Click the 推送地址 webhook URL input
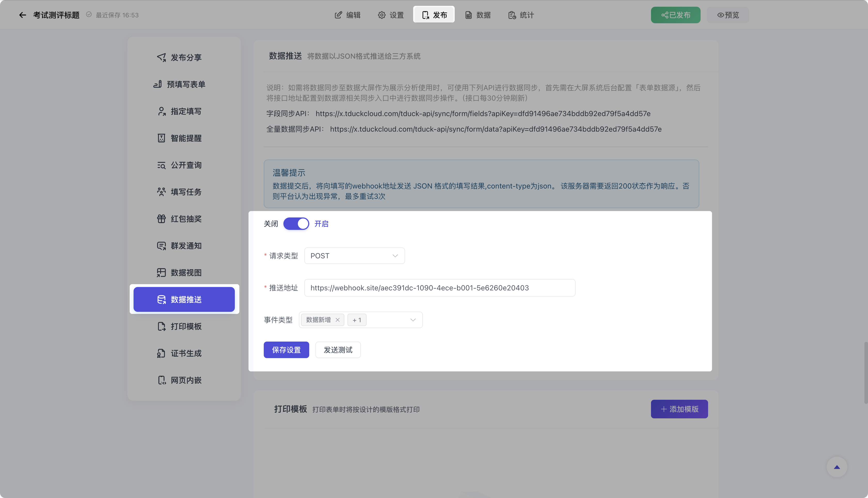 click(440, 288)
